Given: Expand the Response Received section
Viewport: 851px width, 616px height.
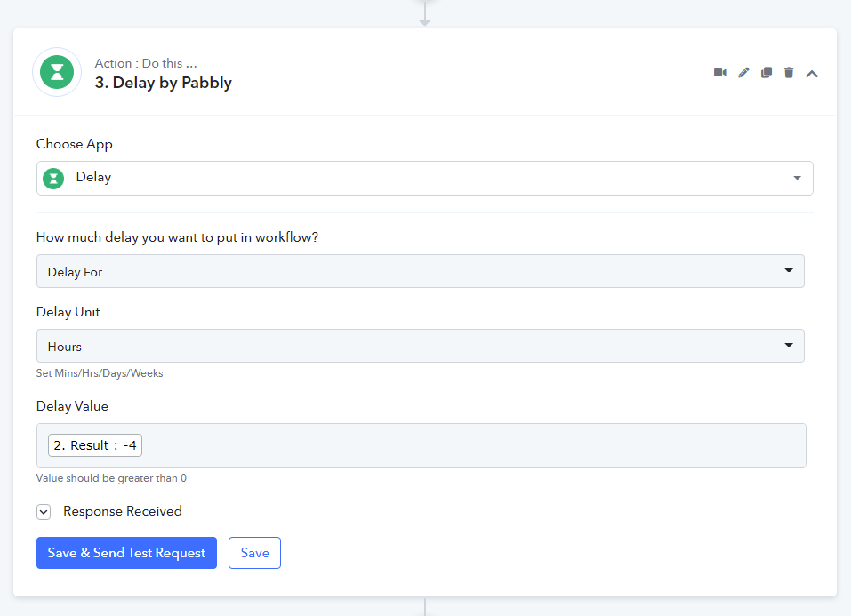Looking at the screenshot, I should coord(44,512).
